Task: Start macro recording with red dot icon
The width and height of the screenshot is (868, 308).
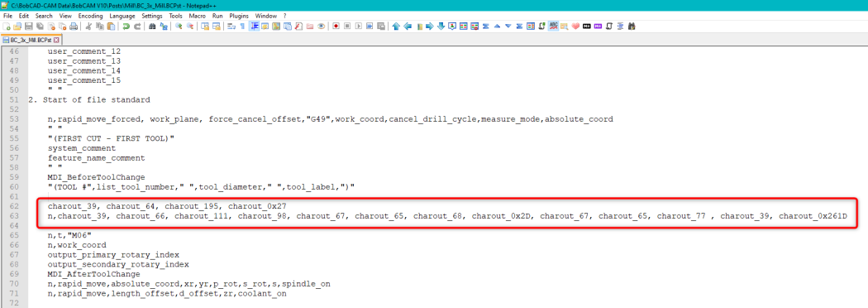Action: 336,26
